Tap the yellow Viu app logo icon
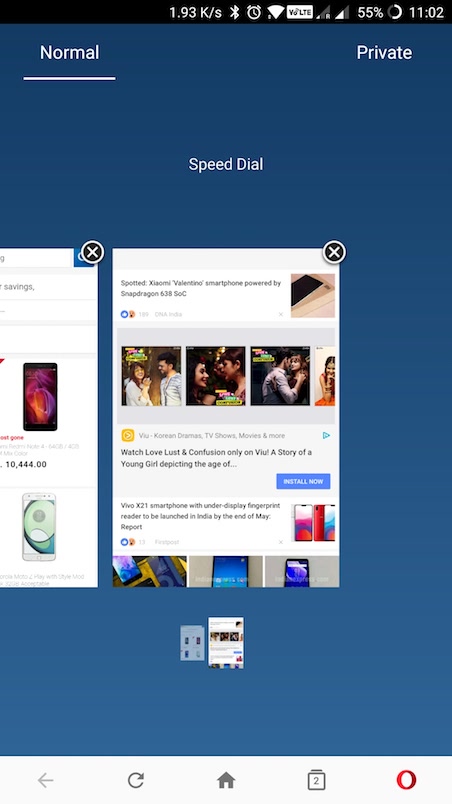Viewport: 452px width, 804px height. [128, 435]
